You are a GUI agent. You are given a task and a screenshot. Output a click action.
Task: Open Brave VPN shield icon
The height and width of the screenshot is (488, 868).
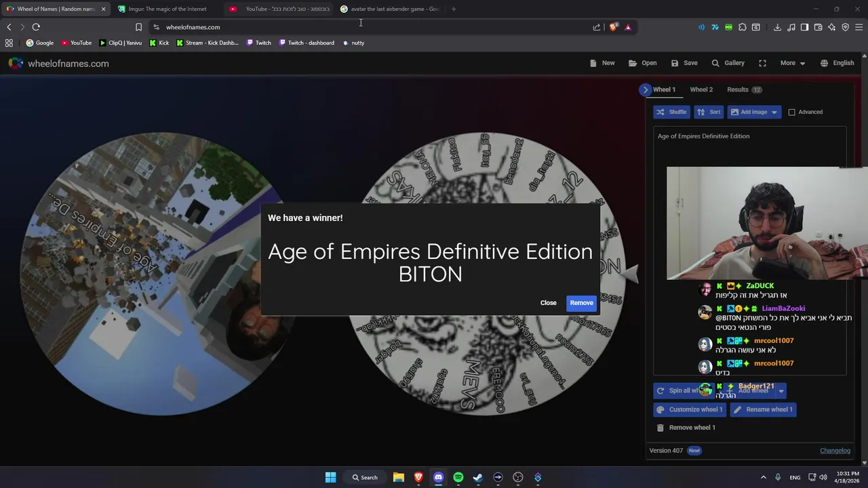point(845,27)
